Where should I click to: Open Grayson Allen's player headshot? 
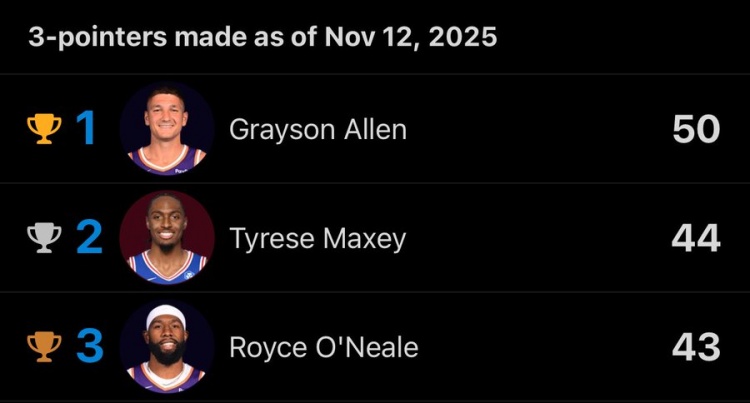pos(167,129)
